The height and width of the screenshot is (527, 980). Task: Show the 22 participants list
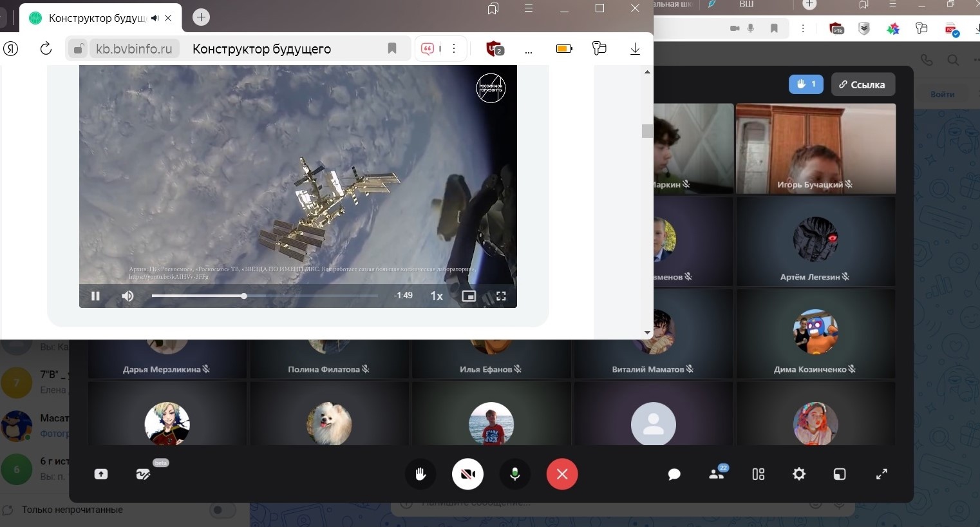tap(717, 474)
